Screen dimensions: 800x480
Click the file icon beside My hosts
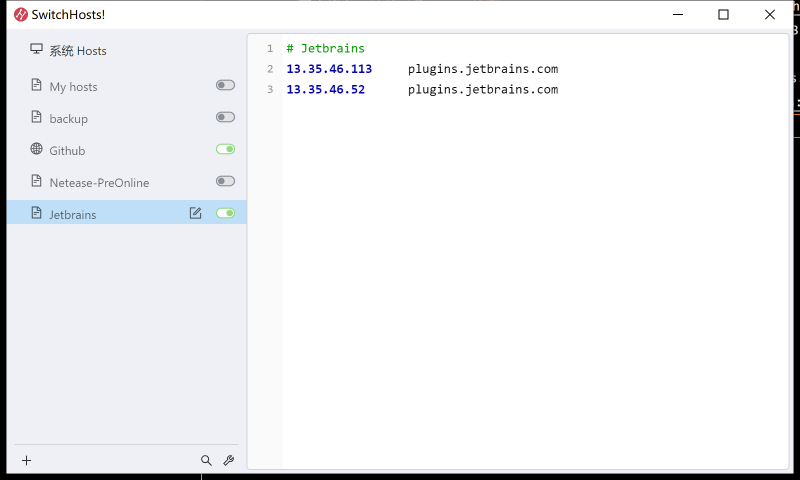[36, 85]
